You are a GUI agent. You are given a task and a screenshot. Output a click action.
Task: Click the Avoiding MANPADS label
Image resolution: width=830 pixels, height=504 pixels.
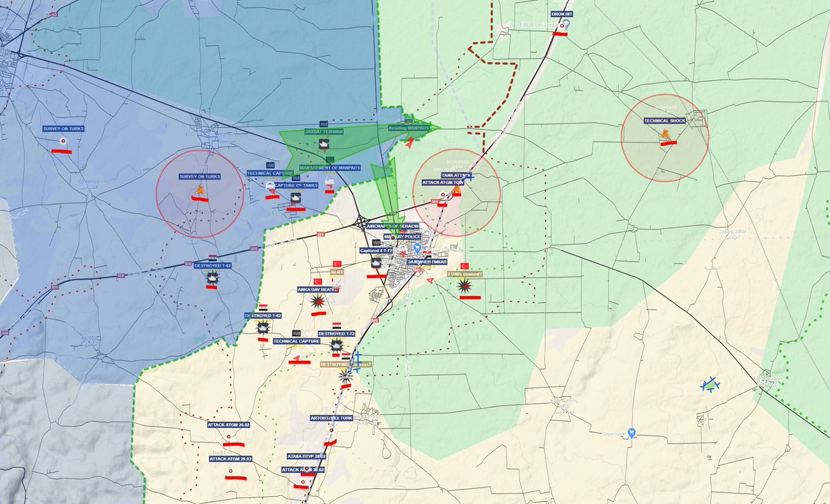pyautogui.click(x=409, y=128)
